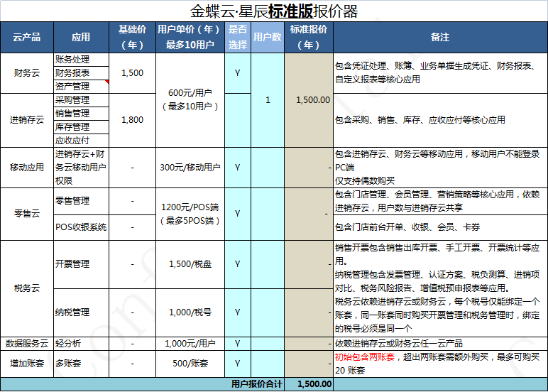
Task: Select the 税务云 cloud product cell
Action: [27, 288]
